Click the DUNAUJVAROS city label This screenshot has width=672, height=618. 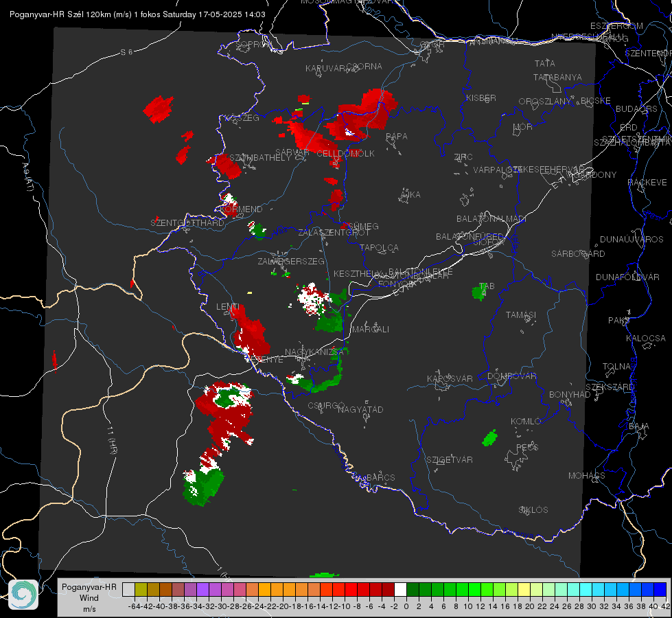[632, 240]
